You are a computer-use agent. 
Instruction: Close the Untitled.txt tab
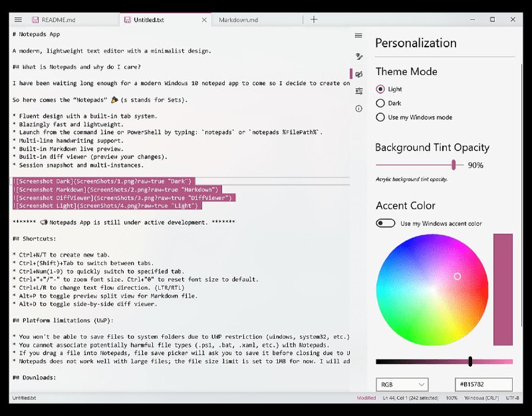[x=204, y=20]
